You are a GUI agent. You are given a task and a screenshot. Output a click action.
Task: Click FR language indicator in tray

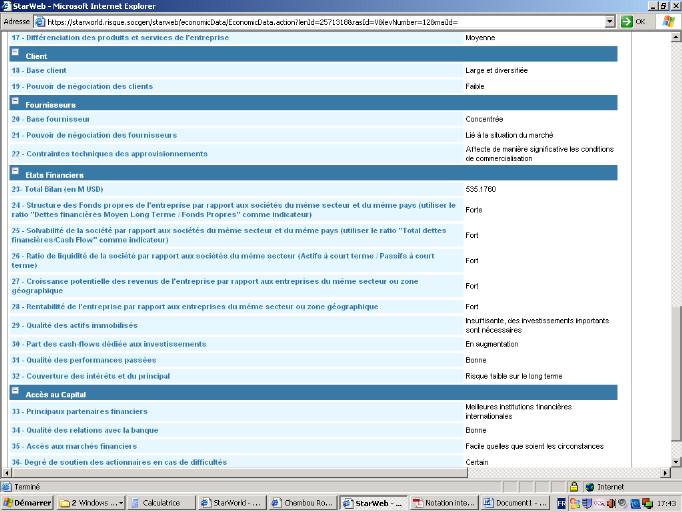click(x=562, y=504)
